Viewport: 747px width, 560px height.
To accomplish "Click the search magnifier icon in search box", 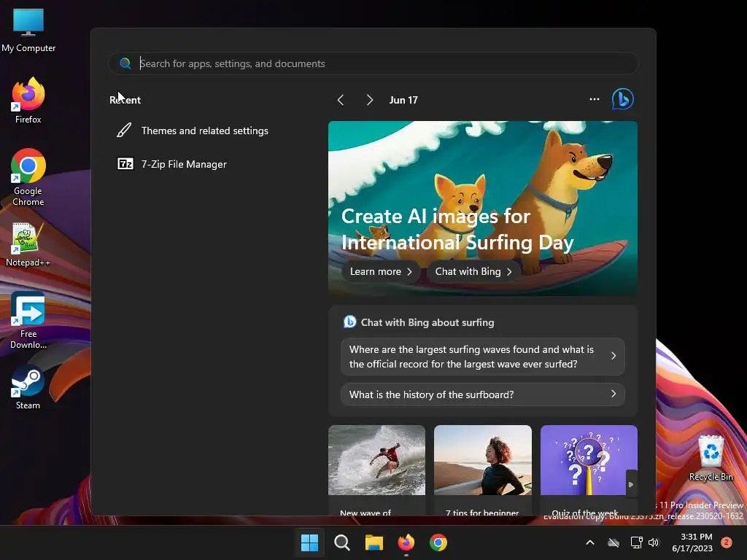I will point(125,63).
